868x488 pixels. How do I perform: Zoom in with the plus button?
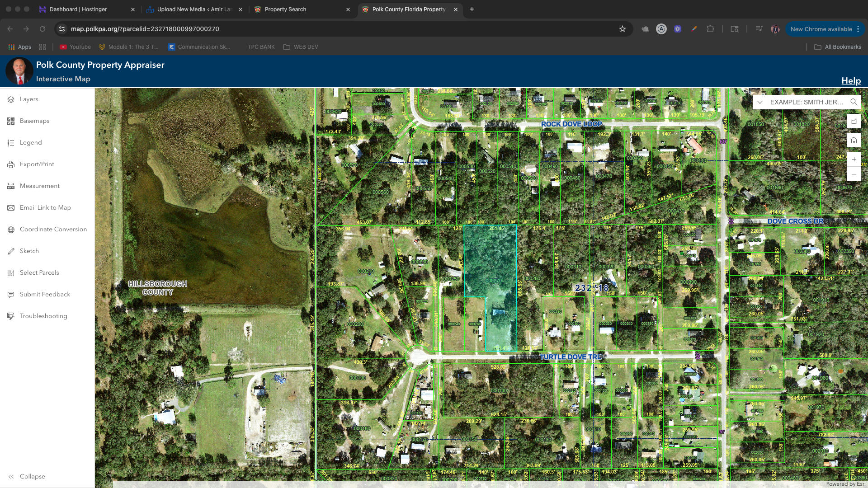854,160
